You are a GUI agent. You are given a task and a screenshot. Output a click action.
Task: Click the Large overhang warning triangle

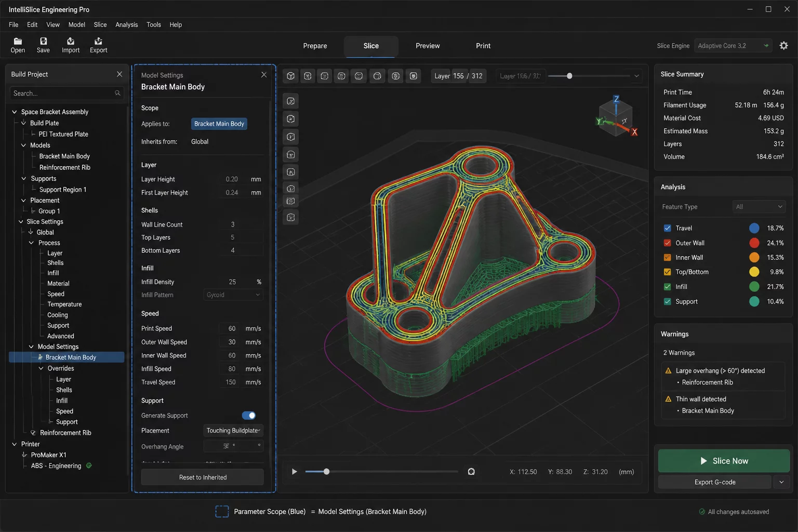pyautogui.click(x=668, y=371)
